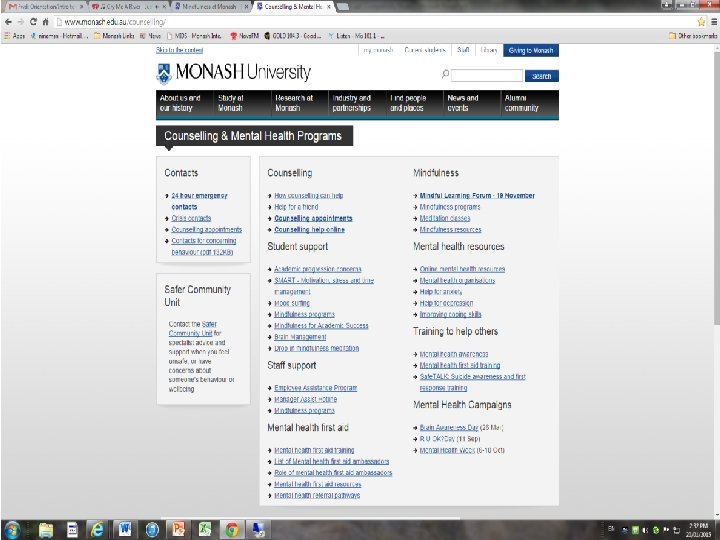Open the Hotmail bookmark
Screen dimensions: 720x540
pos(59,36)
